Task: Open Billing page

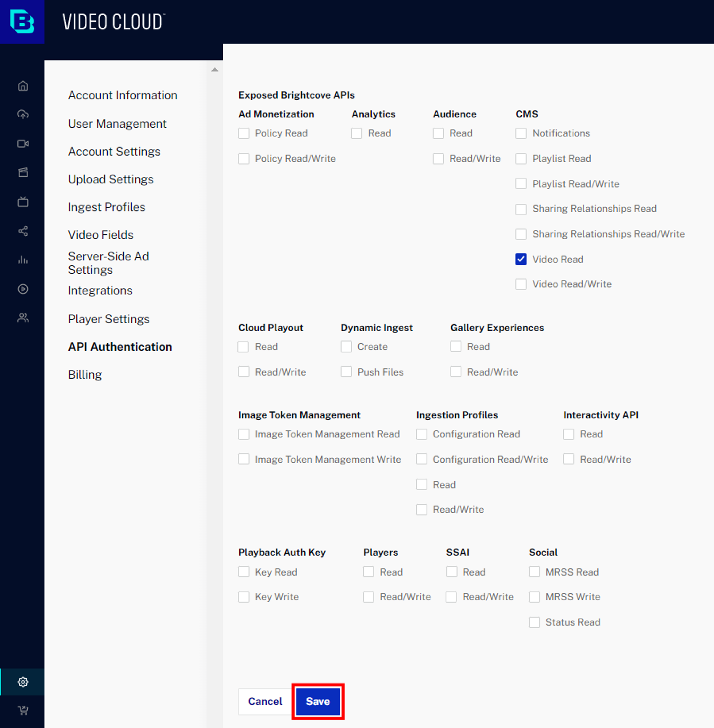Action: coord(85,374)
